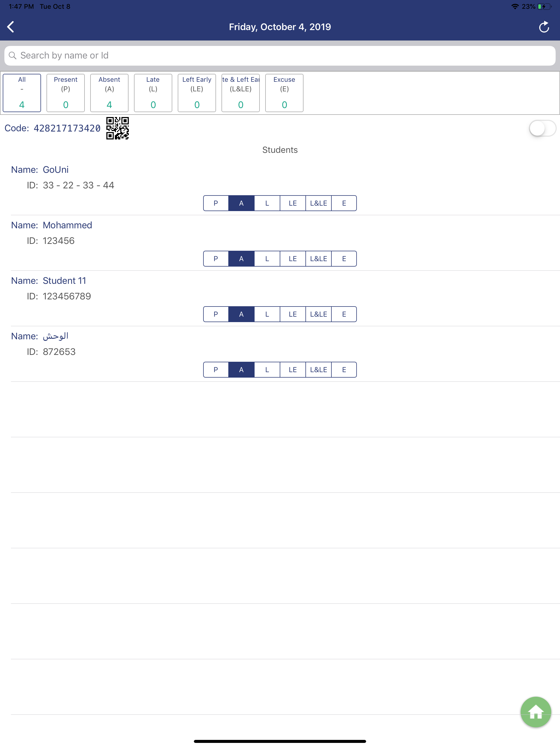Filter by Left Early (LE) students

197,93
